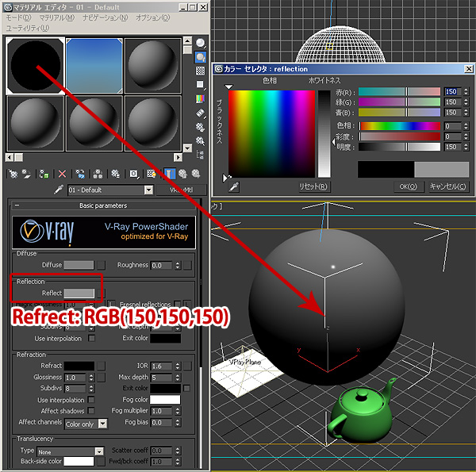Open the 01 - Default material name dropdown arrow
The width and height of the screenshot is (476, 472).
click(149, 190)
